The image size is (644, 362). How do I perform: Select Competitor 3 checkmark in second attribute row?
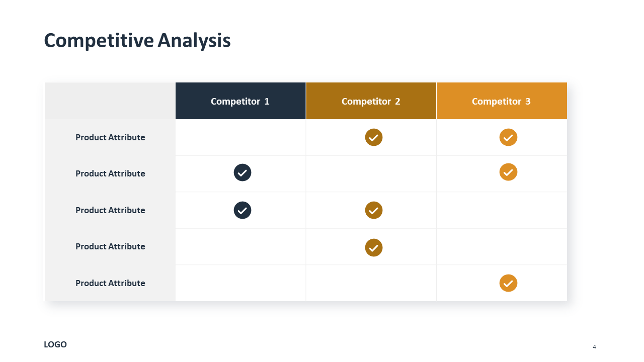coord(508,172)
